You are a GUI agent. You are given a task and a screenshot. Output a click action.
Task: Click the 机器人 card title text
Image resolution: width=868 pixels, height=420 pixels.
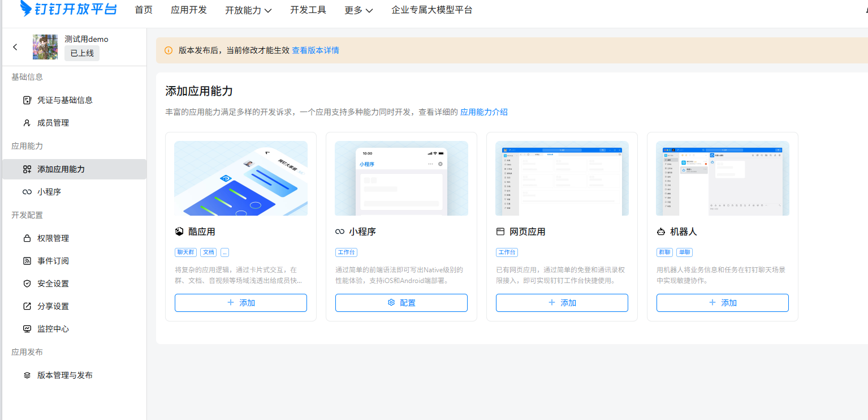pos(684,232)
